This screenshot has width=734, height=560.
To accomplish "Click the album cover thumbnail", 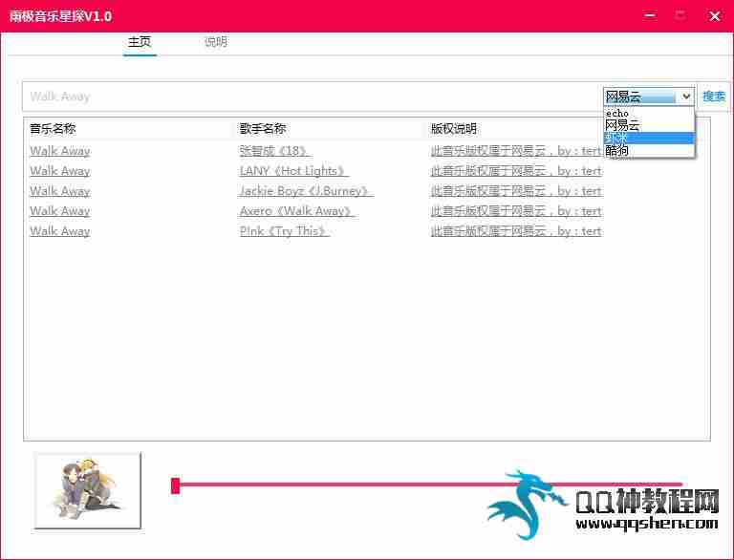I will tap(88, 490).
